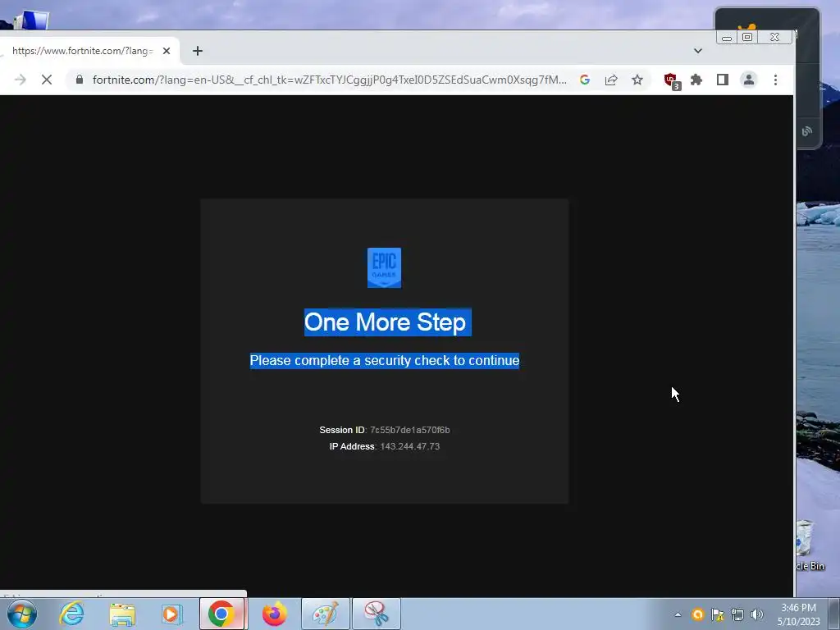This screenshot has height=630, width=840.
Task: Open the Recycle Bin on desktop
Action: coord(809,546)
